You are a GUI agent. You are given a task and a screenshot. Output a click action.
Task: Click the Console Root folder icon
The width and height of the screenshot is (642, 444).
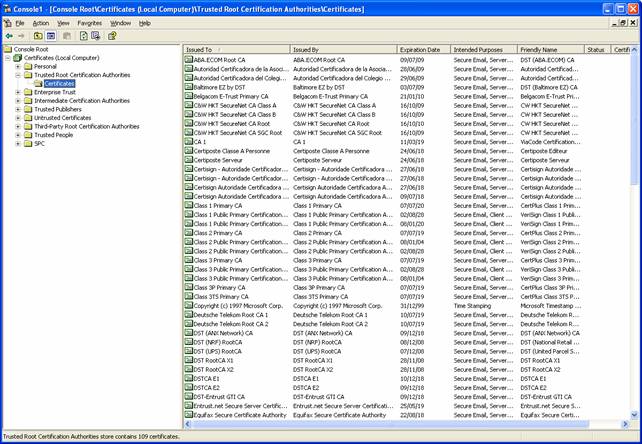(8, 49)
